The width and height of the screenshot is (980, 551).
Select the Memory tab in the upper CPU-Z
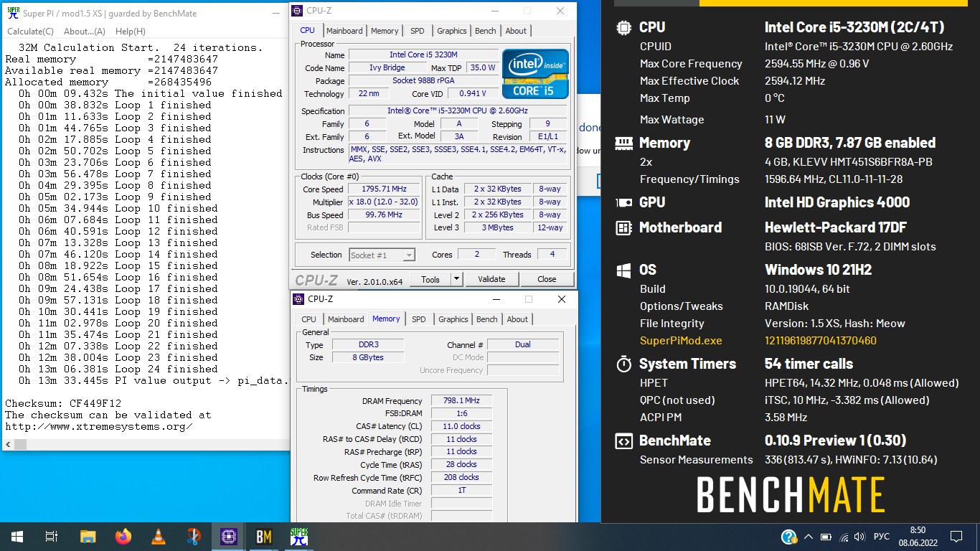coord(385,31)
